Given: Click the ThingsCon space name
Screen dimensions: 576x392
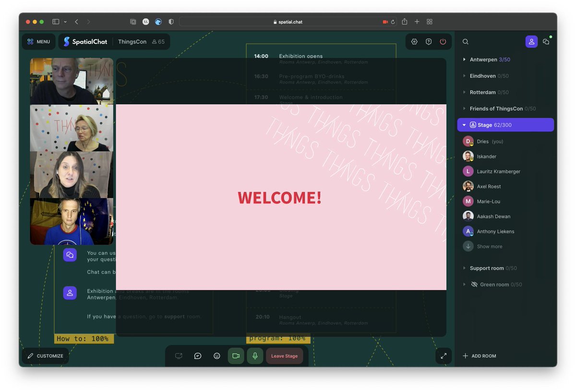Looking at the screenshot, I should (x=132, y=42).
